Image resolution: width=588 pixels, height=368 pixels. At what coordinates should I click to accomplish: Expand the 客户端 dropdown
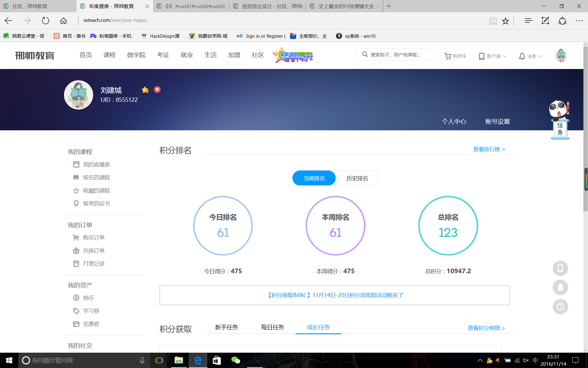coord(493,56)
